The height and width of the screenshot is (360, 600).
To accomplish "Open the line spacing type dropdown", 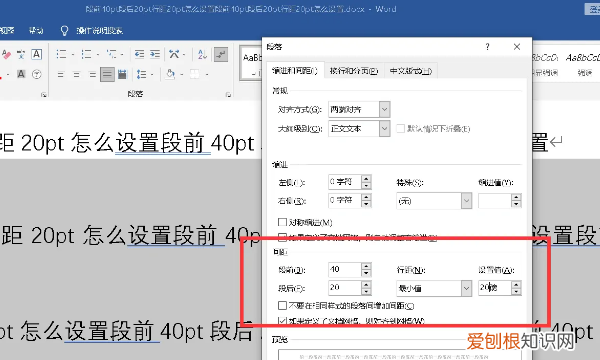I will (x=466, y=288).
